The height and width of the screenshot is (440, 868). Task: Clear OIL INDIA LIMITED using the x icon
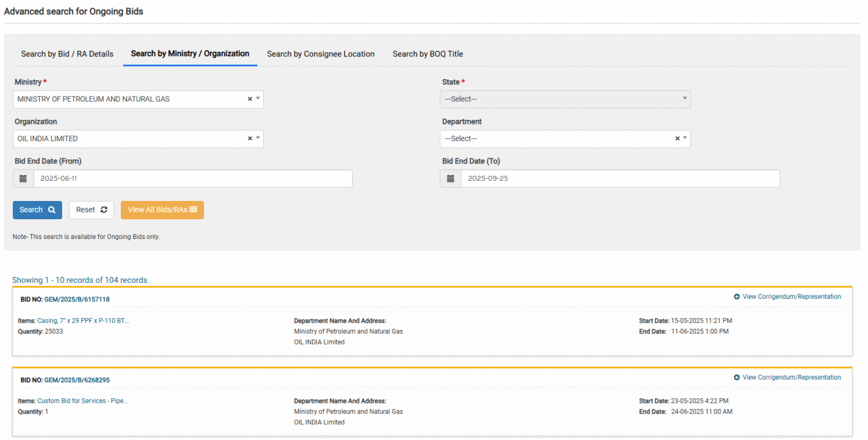point(249,138)
